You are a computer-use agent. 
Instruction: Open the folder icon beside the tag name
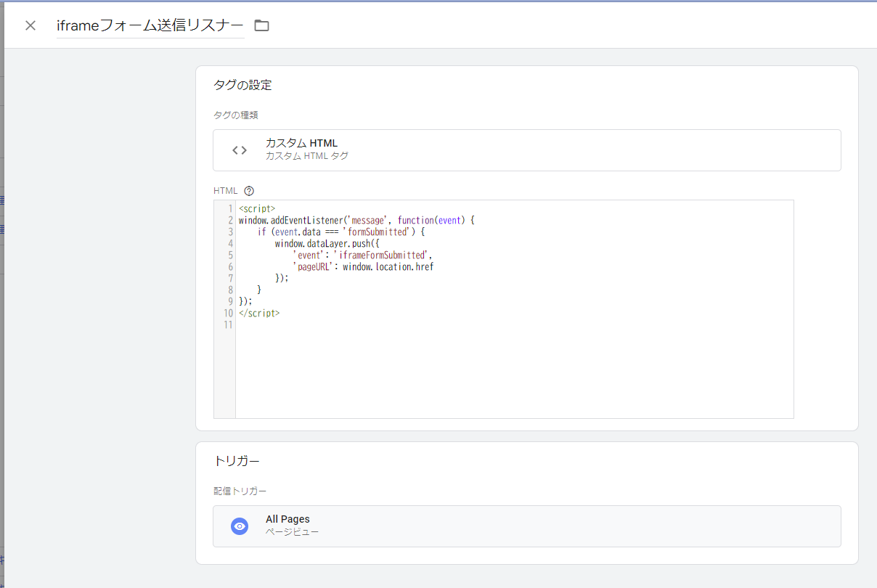pyautogui.click(x=261, y=25)
